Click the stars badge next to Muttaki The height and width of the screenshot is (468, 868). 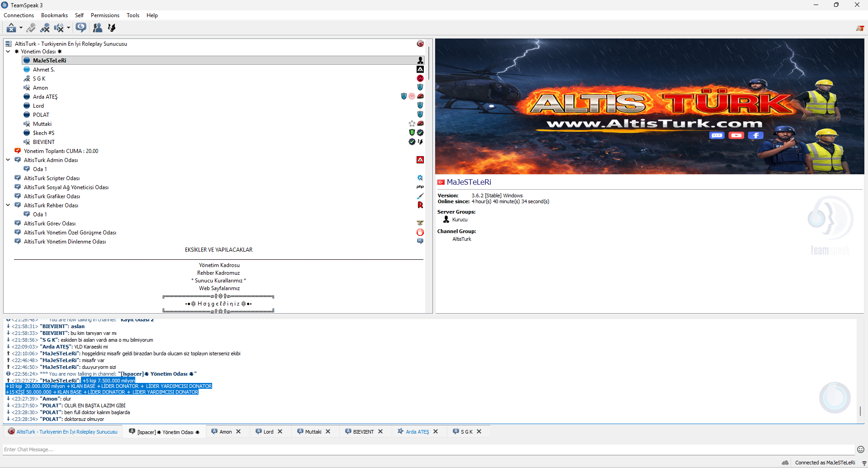pos(412,124)
